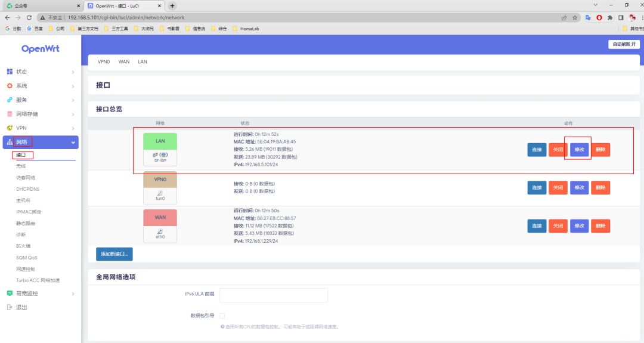Click 修改 button for WAN interface

[x=579, y=226]
